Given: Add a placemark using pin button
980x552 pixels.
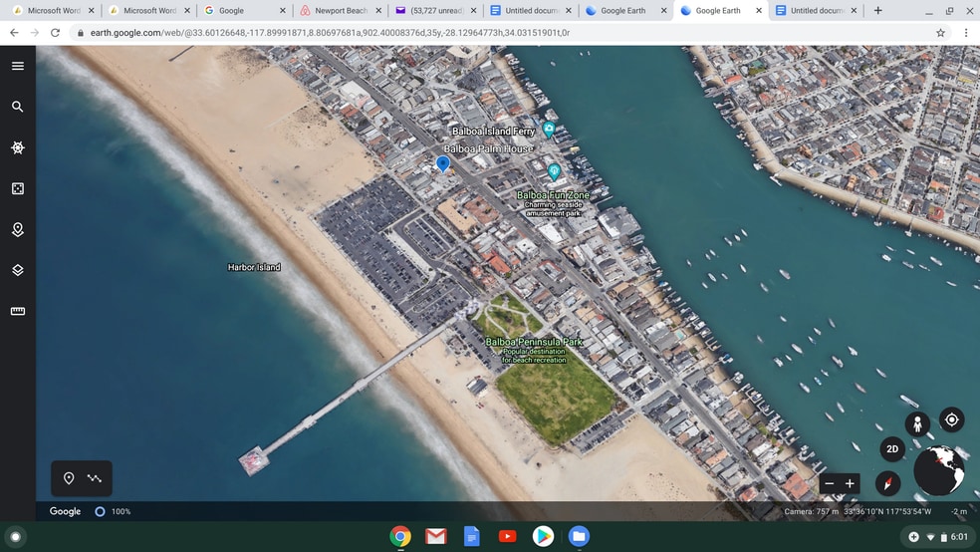Looking at the screenshot, I should click(69, 478).
